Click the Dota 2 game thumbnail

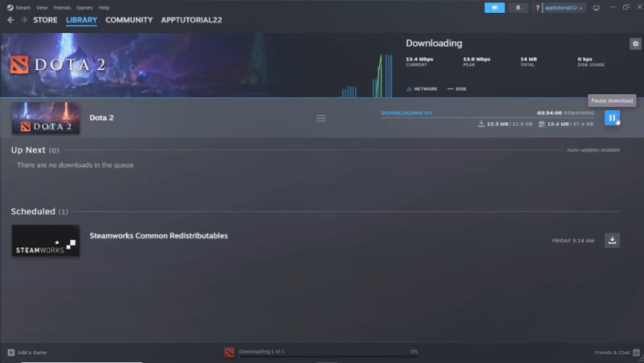pyautogui.click(x=46, y=118)
